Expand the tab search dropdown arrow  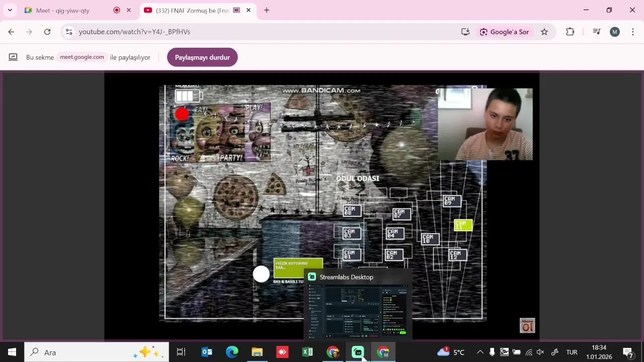click(x=10, y=10)
